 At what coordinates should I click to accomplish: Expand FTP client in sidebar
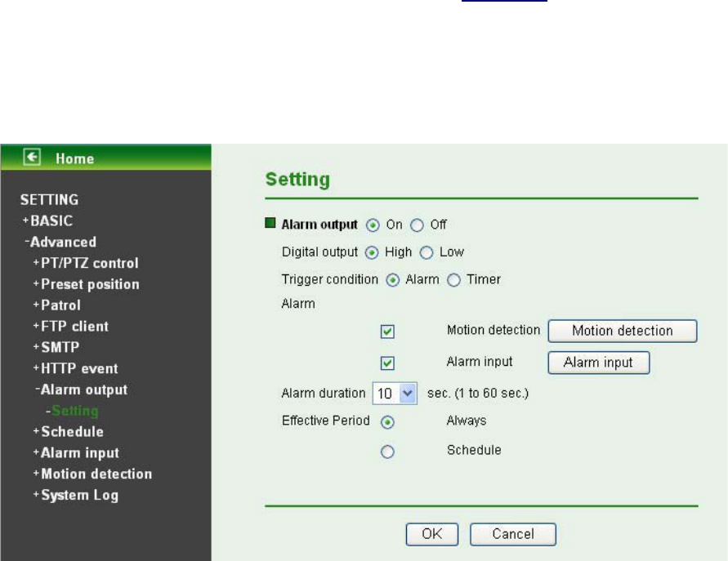click(x=70, y=326)
